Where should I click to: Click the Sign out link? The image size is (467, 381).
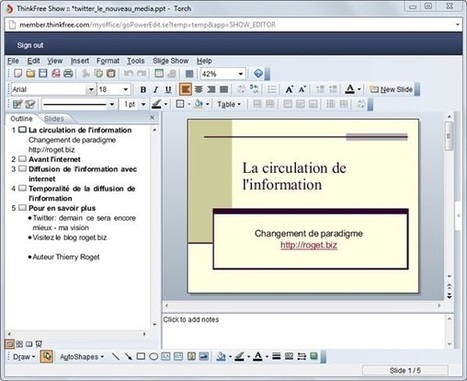click(30, 45)
